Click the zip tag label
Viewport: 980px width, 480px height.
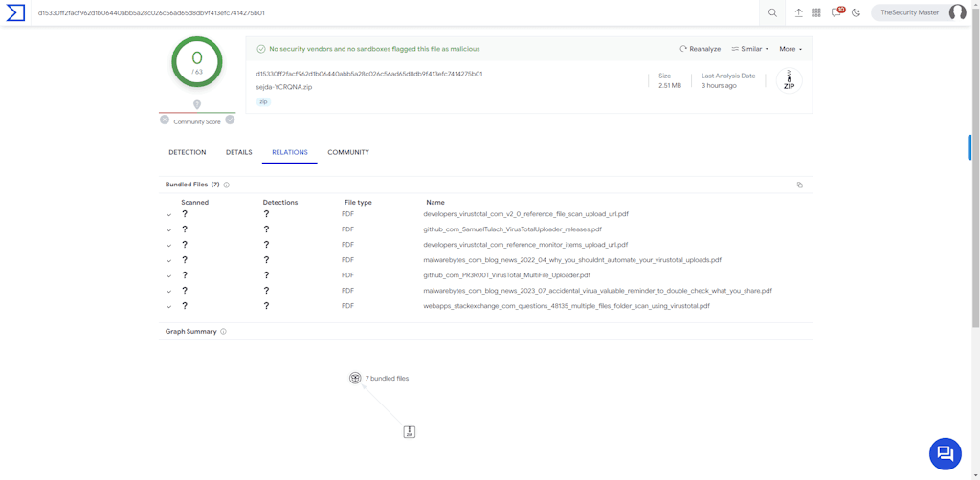pyautogui.click(x=263, y=101)
